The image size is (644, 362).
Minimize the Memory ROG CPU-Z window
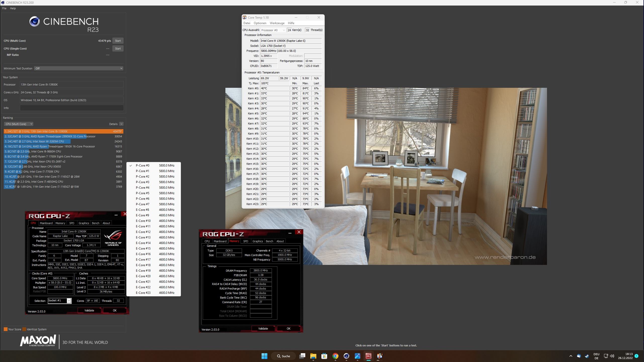pyautogui.click(x=290, y=233)
